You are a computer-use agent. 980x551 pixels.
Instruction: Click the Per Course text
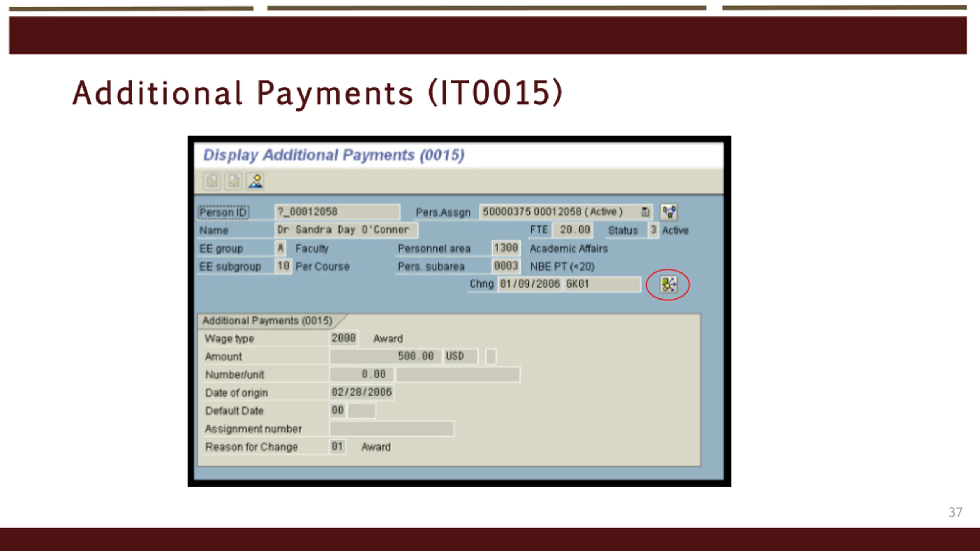(x=322, y=266)
